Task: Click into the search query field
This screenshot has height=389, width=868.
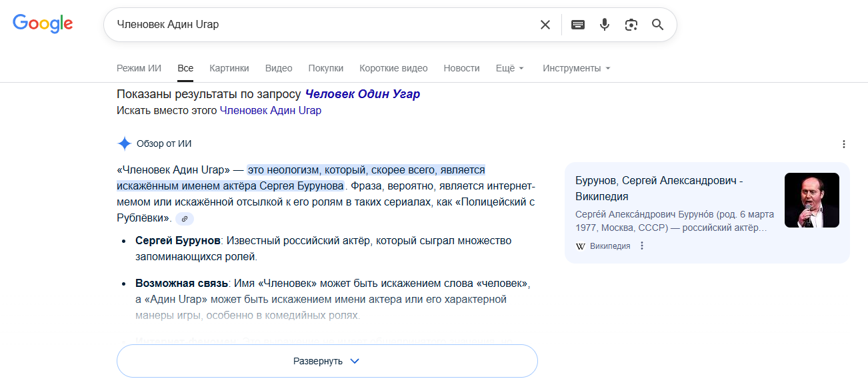Action: pos(320,25)
